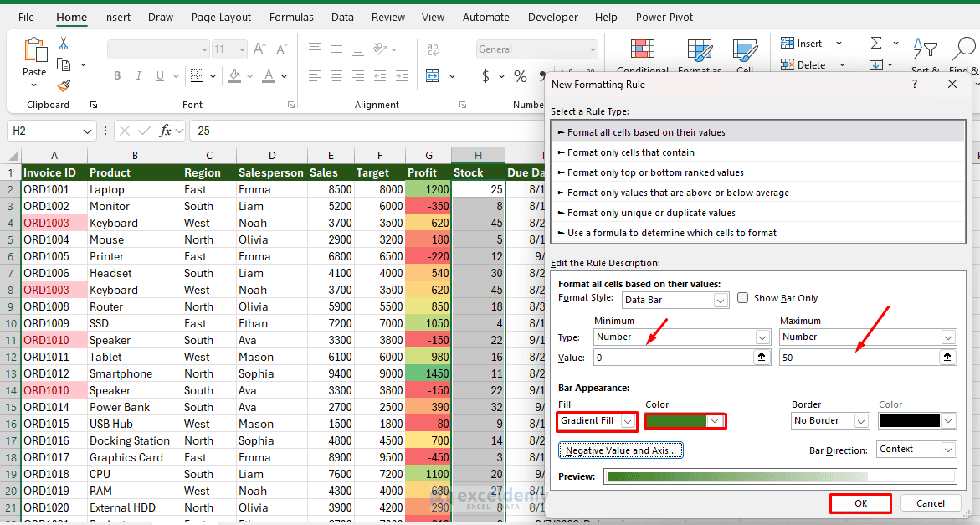980x525 pixels.
Task: Open the Insert tab
Action: (117, 18)
